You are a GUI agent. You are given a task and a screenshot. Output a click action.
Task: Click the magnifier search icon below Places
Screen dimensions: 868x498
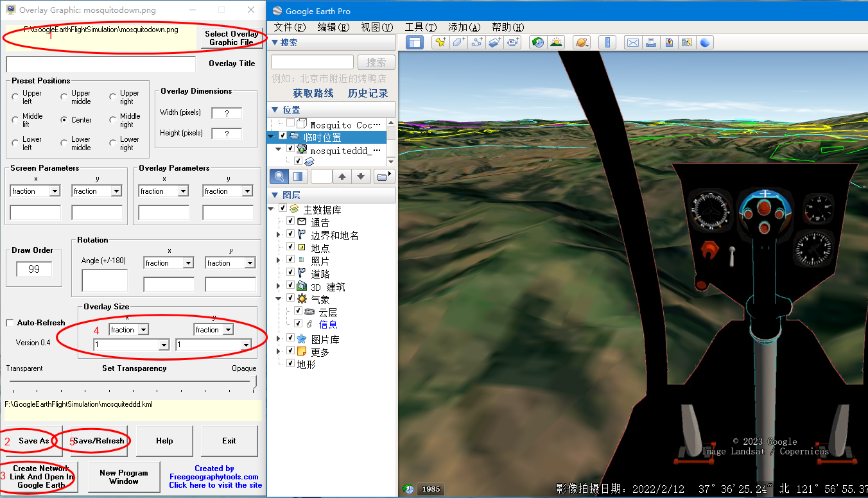click(x=279, y=176)
